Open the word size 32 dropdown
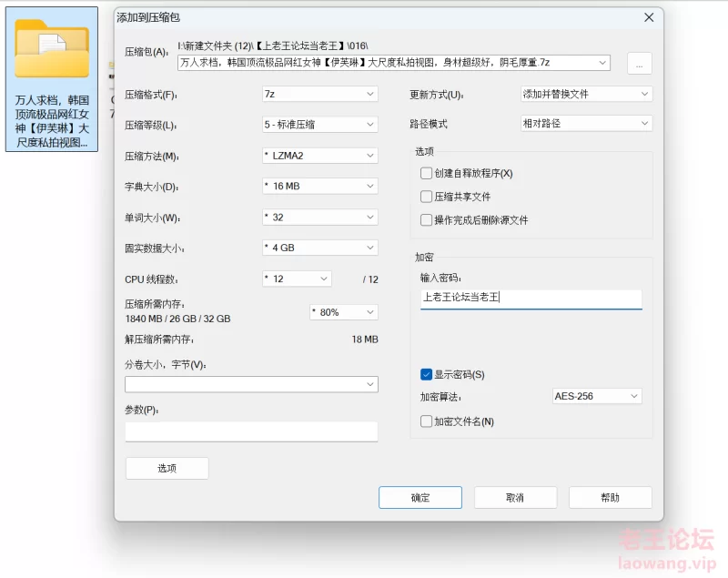The width and height of the screenshot is (728, 578). point(320,218)
